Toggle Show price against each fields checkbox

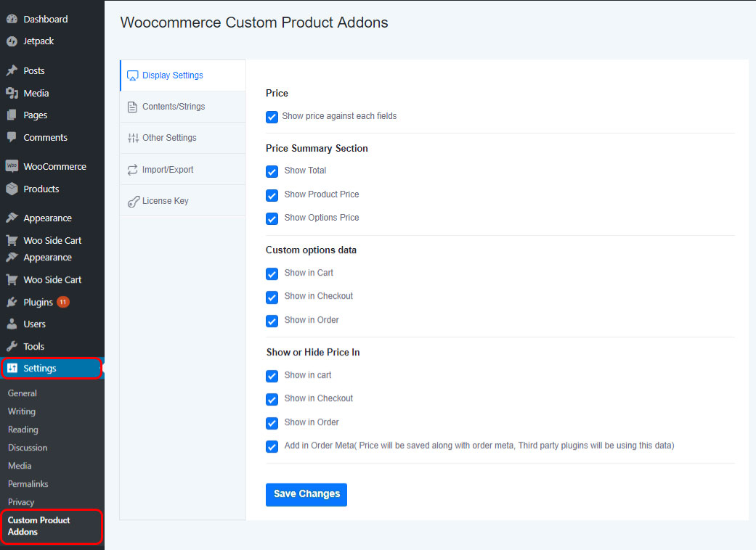[272, 117]
